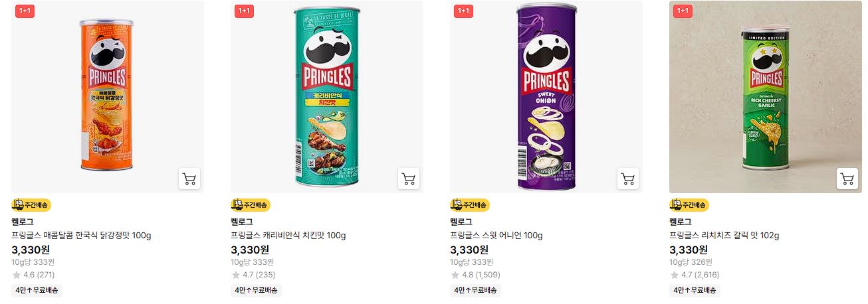Add Rich Cheesy Garlic Pringles to cart
This screenshot has height=304, width=868.
pos(847,179)
